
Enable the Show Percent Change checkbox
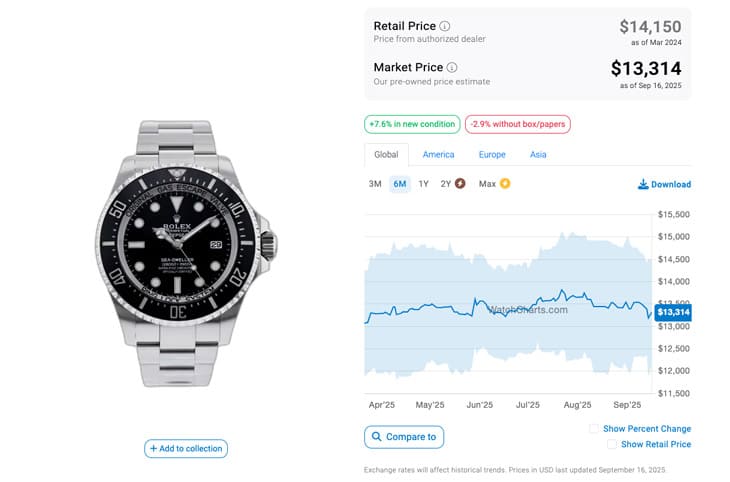point(594,429)
